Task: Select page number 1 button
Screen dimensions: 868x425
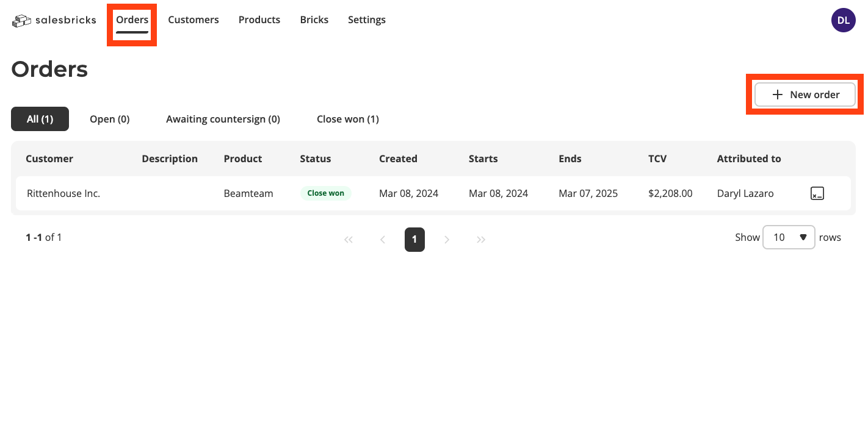Action: pos(414,240)
